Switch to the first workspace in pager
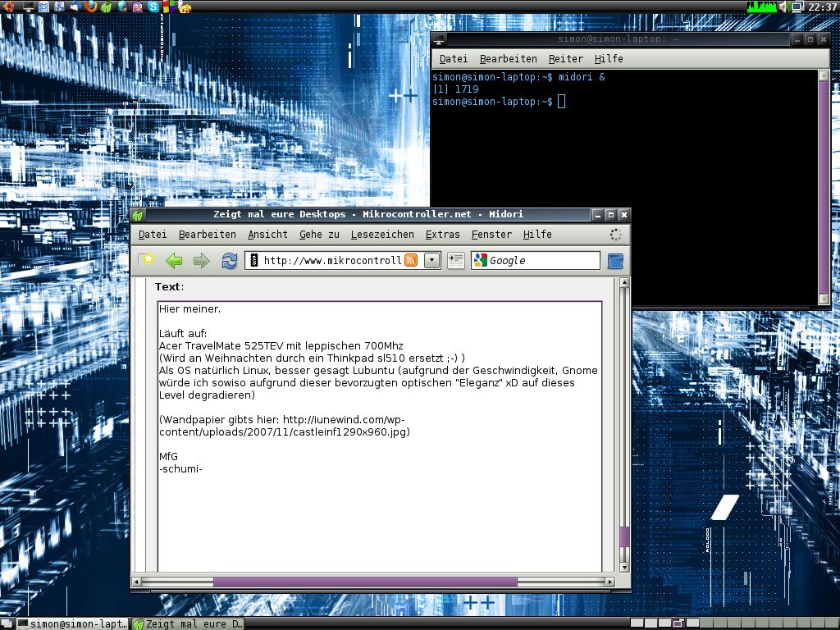 click(637, 623)
